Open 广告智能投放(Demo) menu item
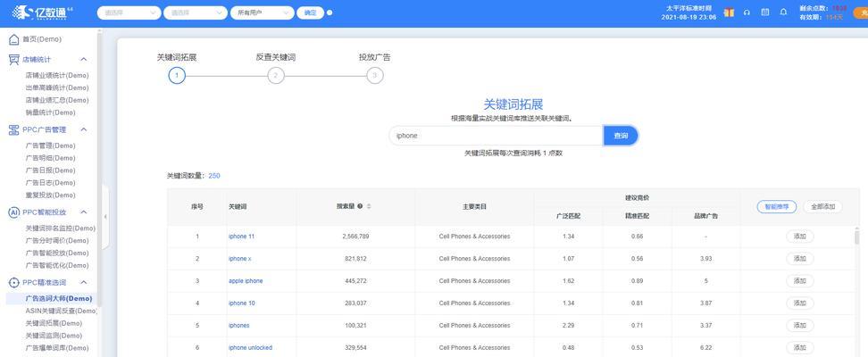This screenshot has height=357, width=868. pyautogui.click(x=57, y=253)
